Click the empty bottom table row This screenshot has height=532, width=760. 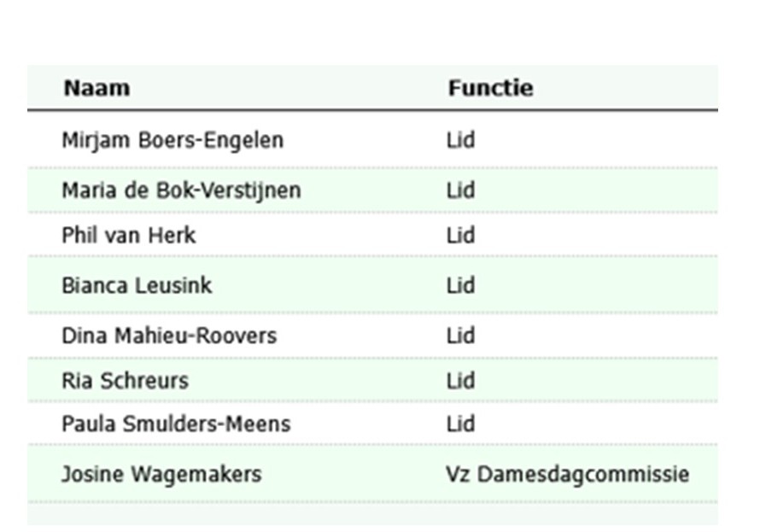[372, 513]
